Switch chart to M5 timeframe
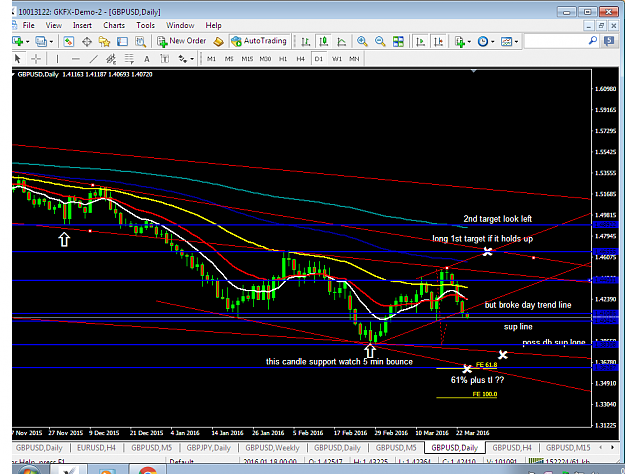Screen dimensions: 625x474 [229, 59]
